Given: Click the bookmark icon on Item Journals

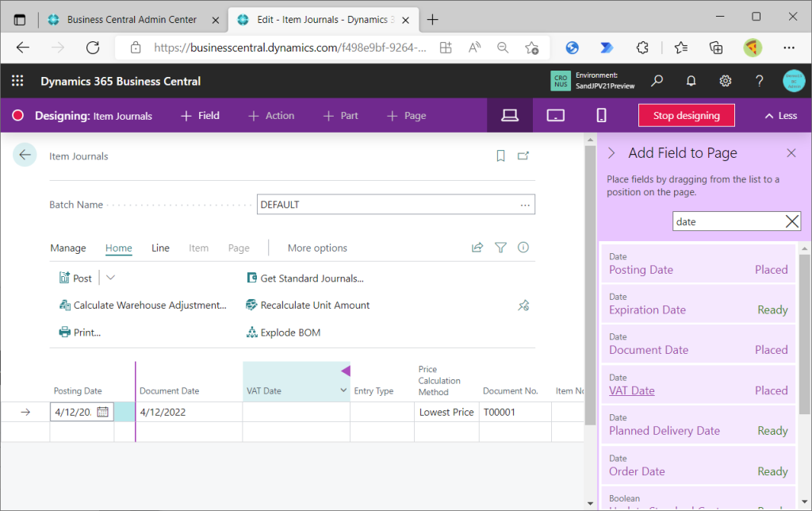Looking at the screenshot, I should tap(500, 156).
